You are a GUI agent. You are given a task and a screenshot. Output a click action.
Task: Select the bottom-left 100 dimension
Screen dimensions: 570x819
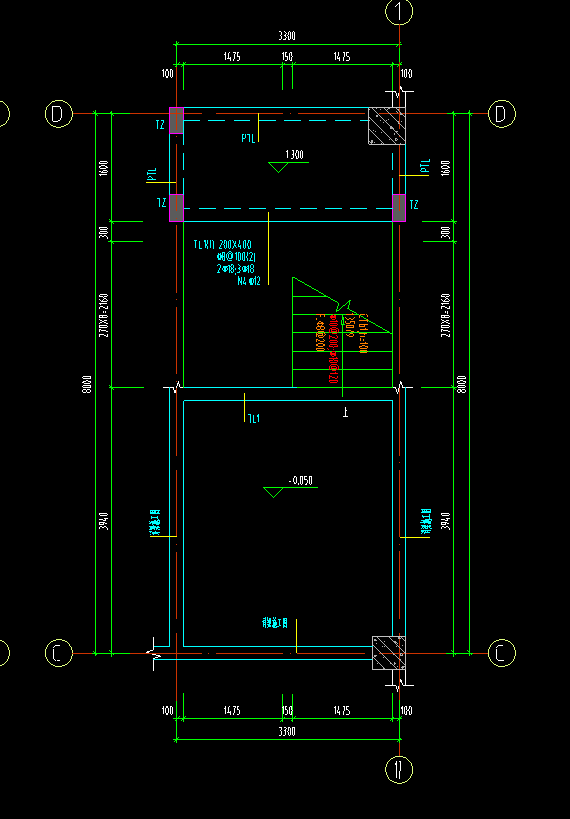[167, 711]
